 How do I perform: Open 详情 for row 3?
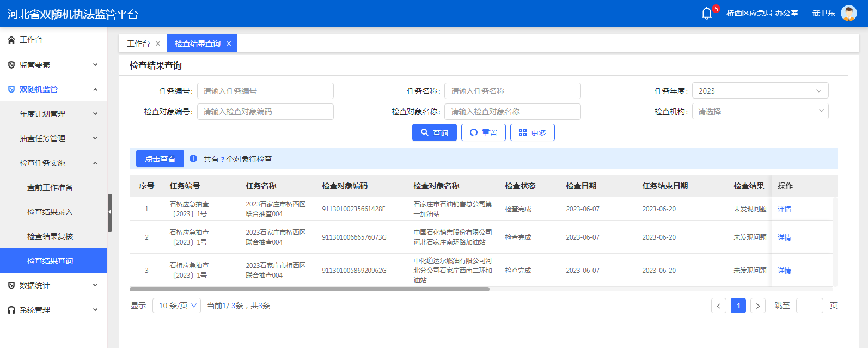[784, 271]
